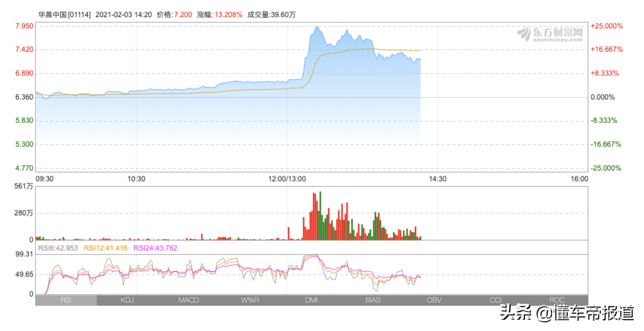Viewport: 644px width, 331px height.
Task: Click the 7.950 price axis label
Action: pyautogui.click(x=25, y=26)
